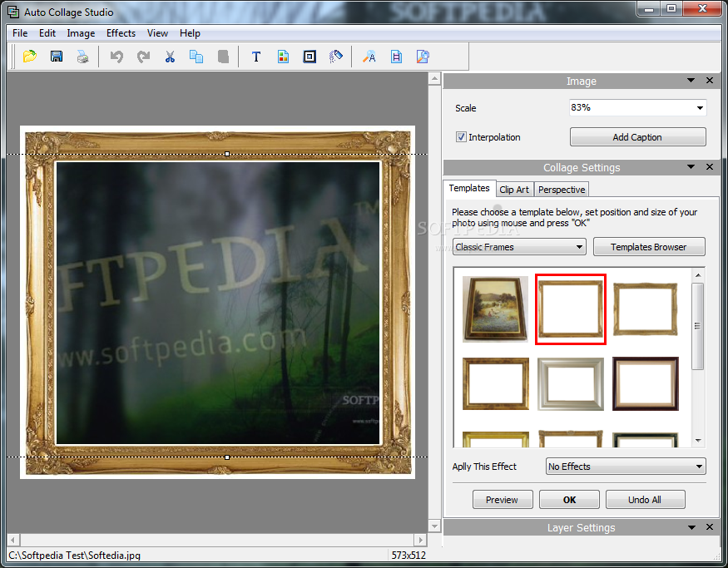The image size is (728, 568).
Task: Click the template list scroll down arrow
Action: (x=698, y=441)
